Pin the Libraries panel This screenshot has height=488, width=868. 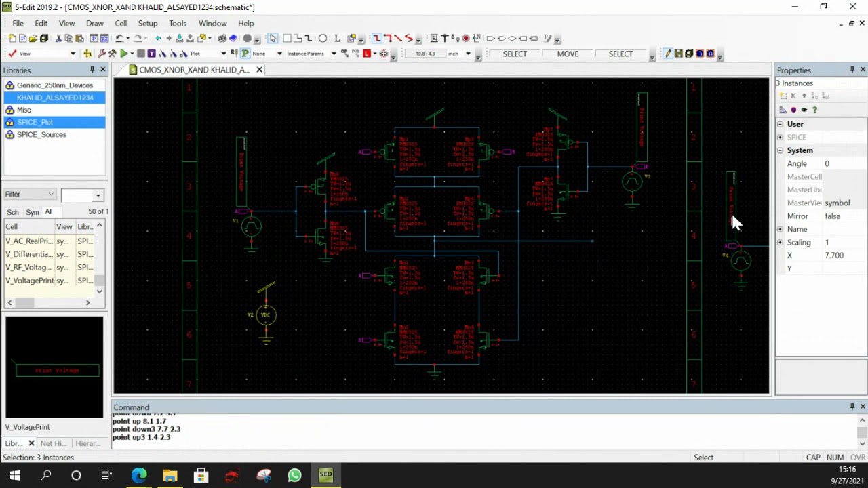pyautogui.click(x=92, y=70)
